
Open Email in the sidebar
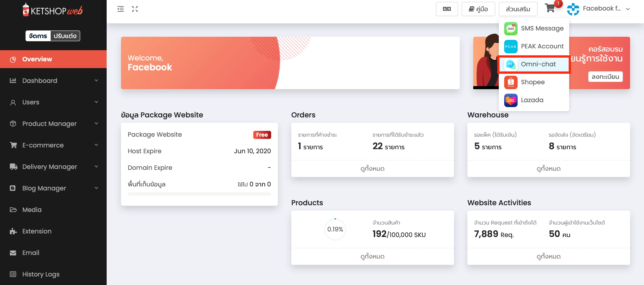click(x=53, y=253)
